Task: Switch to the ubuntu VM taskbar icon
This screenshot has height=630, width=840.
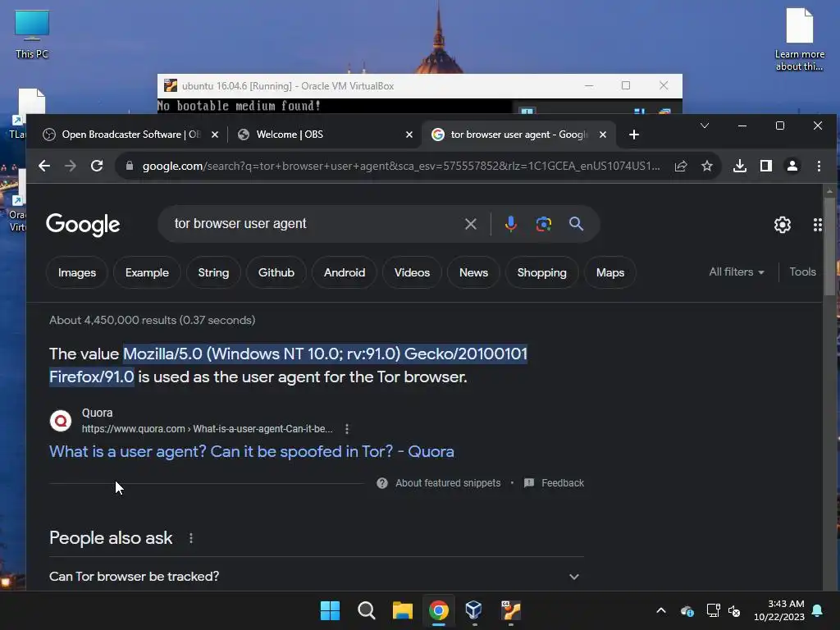Action: (510, 610)
